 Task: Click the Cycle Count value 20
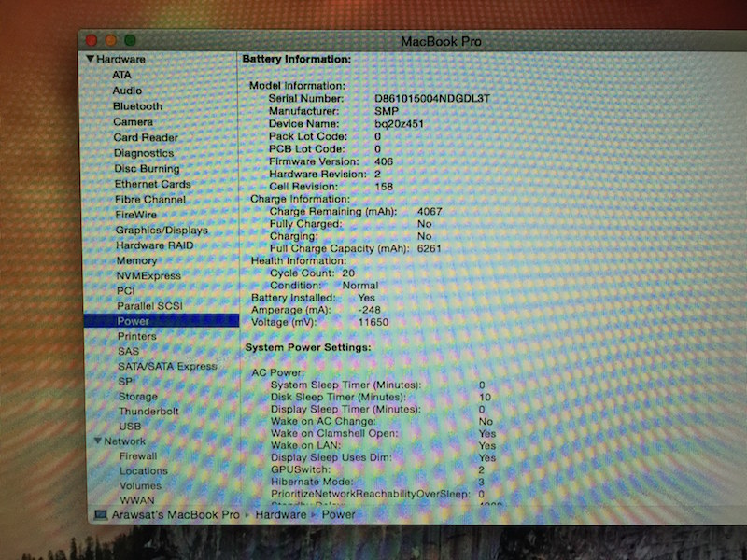click(348, 273)
